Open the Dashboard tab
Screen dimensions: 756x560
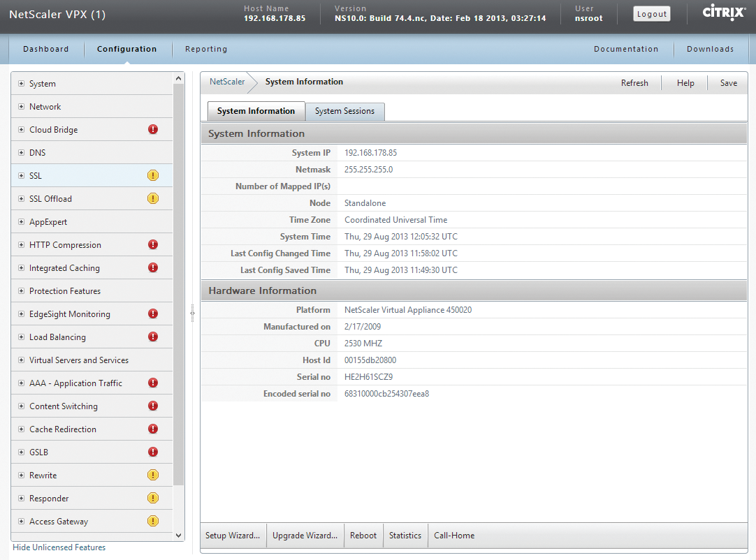pos(46,49)
